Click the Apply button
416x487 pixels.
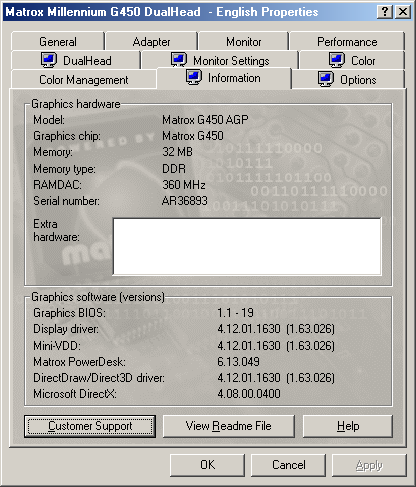tap(369, 465)
